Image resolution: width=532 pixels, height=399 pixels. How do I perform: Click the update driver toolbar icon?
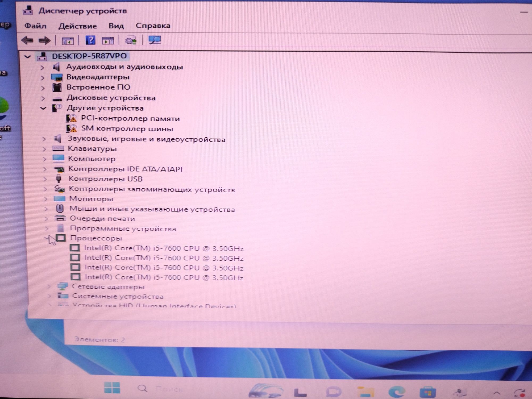[x=131, y=40]
